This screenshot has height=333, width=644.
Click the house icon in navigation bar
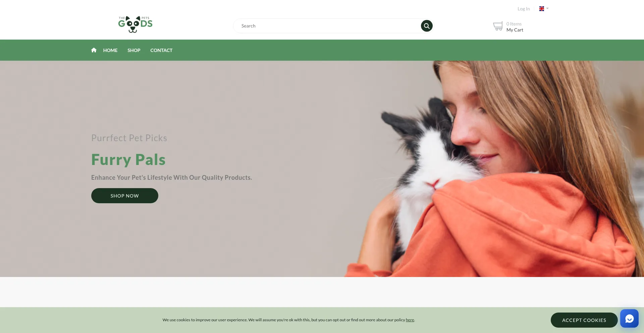94,50
